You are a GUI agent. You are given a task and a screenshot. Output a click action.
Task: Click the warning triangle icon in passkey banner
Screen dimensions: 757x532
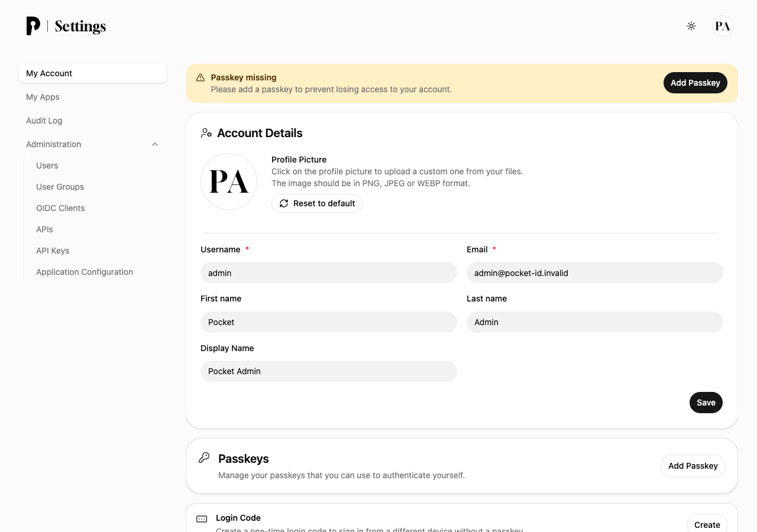point(200,77)
